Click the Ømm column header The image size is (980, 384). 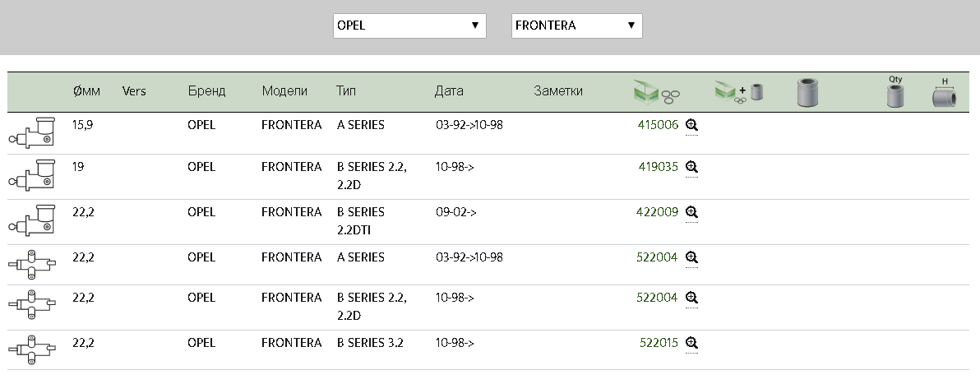[86, 91]
